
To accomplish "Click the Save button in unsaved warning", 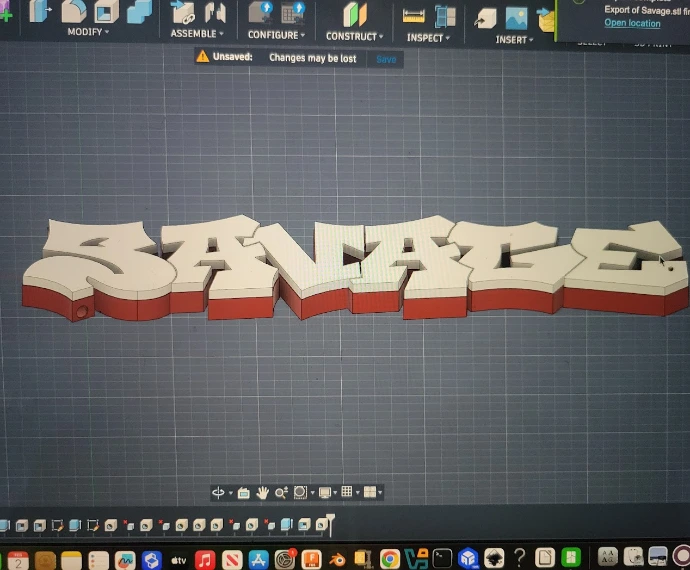I will (386, 59).
